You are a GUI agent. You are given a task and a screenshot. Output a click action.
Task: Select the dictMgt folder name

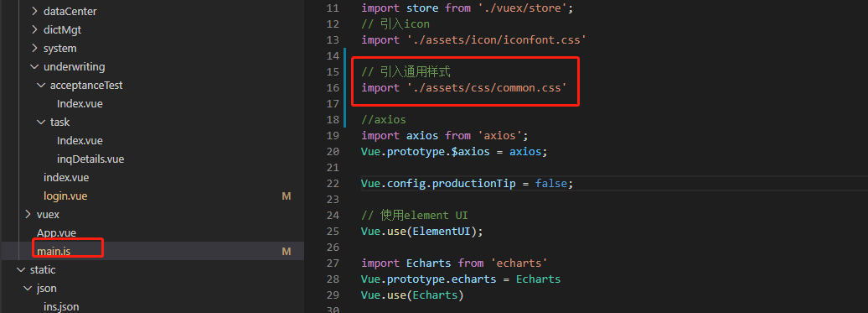click(x=63, y=30)
